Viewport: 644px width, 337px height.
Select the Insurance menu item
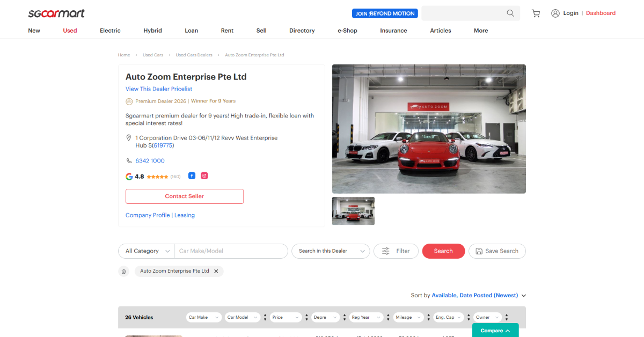(x=393, y=31)
